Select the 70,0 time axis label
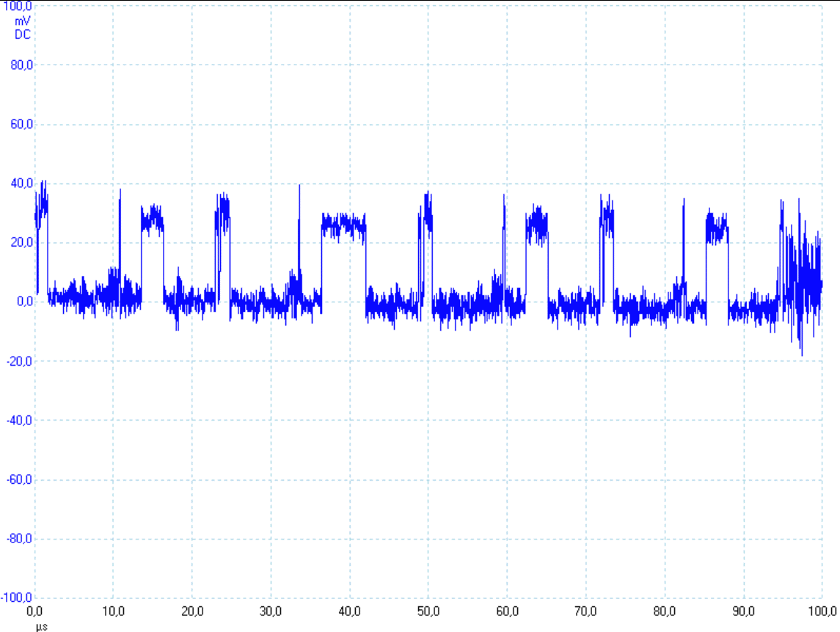840x632 pixels. (585, 611)
